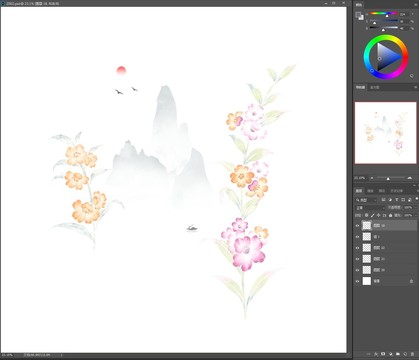
Task: Toggle visibility of 图层 31
Action: click(357, 259)
